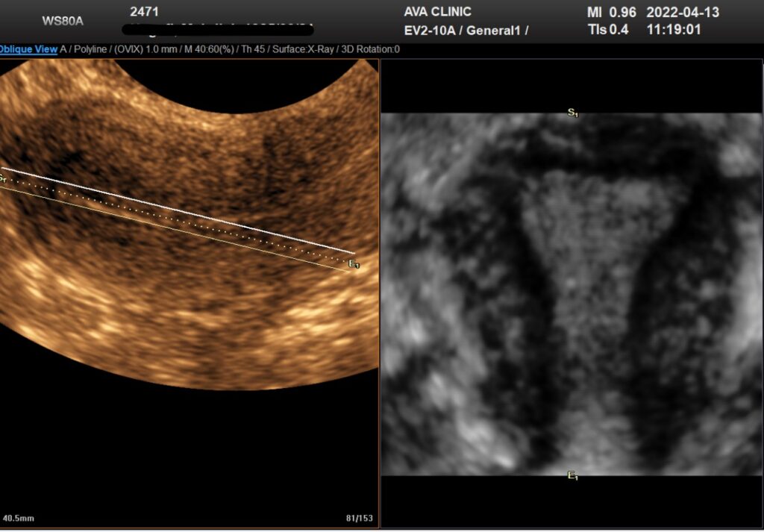Click the dotted center line of the polyline
The height and width of the screenshot is (532, 764).
179,220
